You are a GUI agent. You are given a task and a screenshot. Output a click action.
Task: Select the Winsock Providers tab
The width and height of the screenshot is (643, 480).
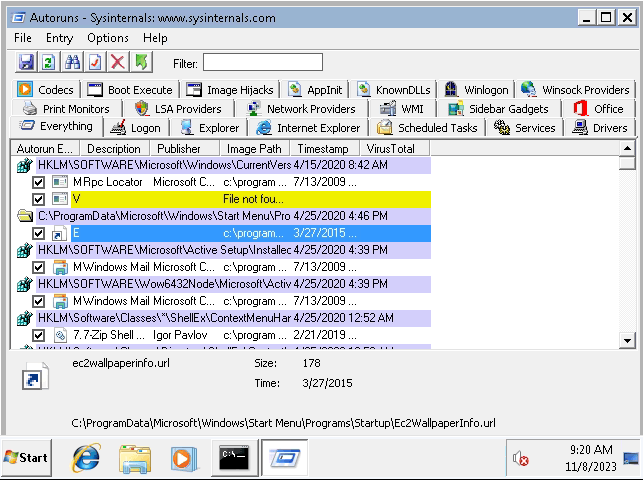click(x=575, y=89)
